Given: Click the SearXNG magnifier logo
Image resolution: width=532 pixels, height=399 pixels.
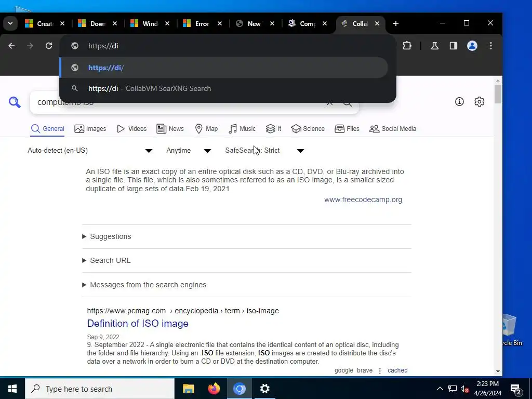Looking at the screenshot, I should (15, 102).
